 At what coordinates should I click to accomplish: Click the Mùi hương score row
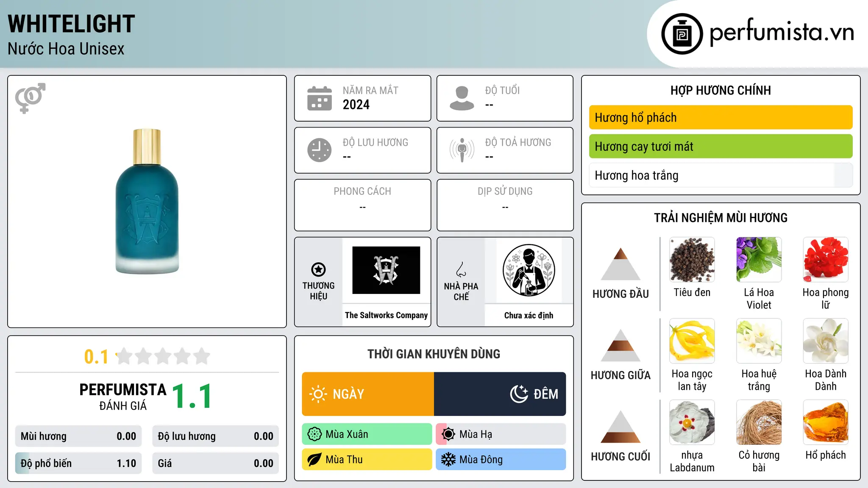coord(78,436)
